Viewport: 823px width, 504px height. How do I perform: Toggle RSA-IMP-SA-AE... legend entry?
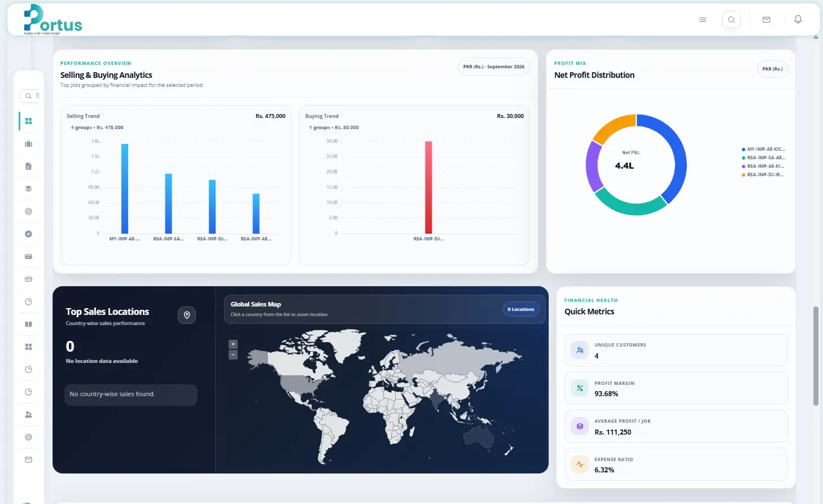(x=763, y=158)
